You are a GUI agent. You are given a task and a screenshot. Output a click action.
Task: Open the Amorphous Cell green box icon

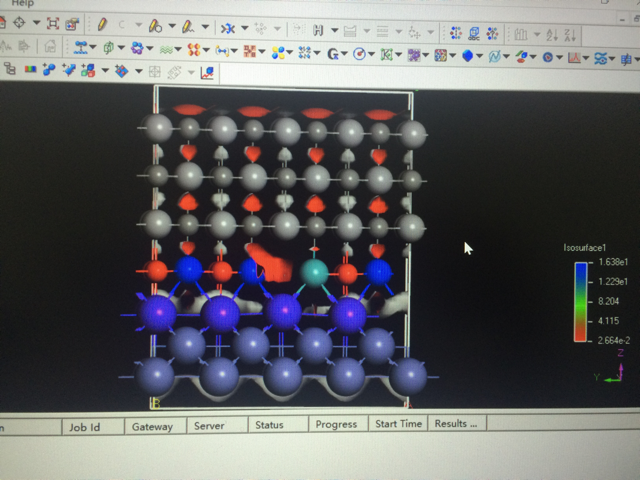pos(109,48)
